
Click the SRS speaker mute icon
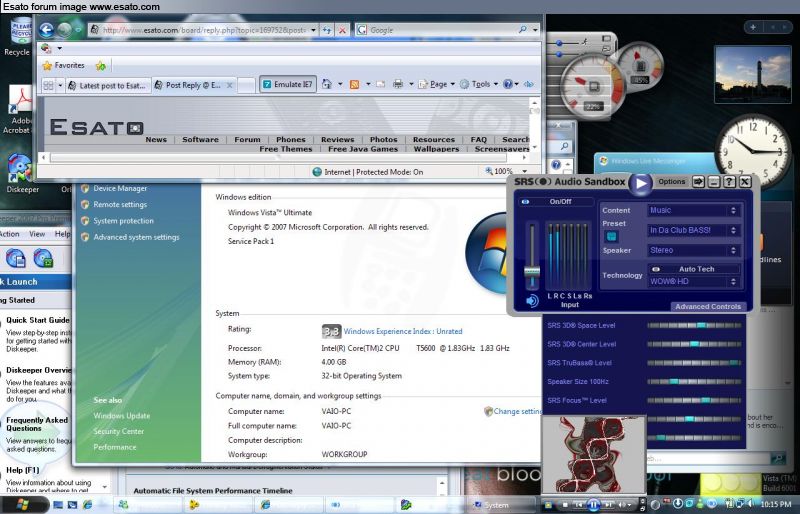[x=532, y=301]
